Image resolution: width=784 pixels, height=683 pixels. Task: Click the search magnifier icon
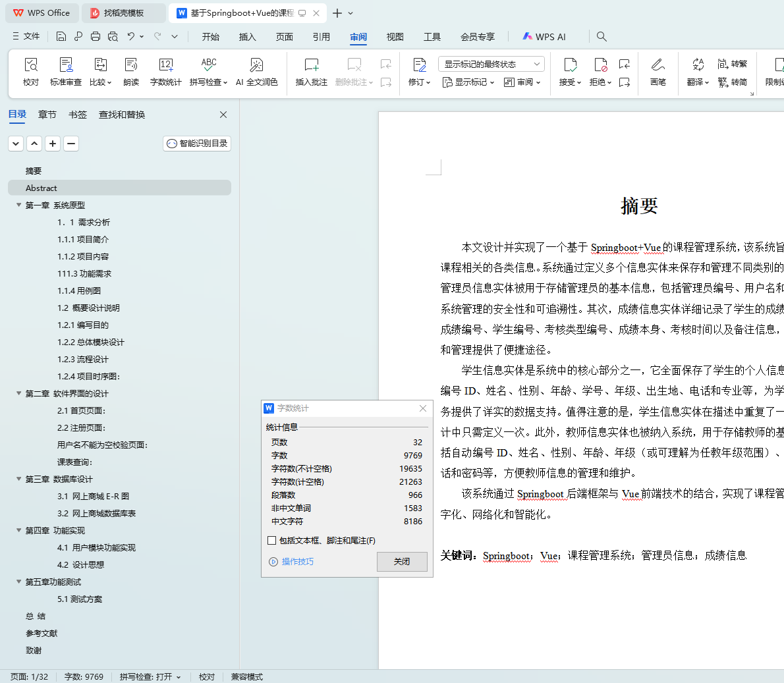point(602,36)
